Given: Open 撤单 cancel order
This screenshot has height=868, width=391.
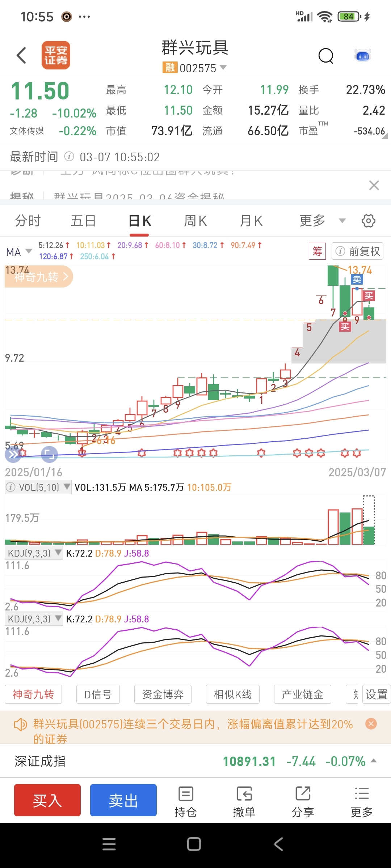Looking at the screenshot, I should click(x=244, y=801).
